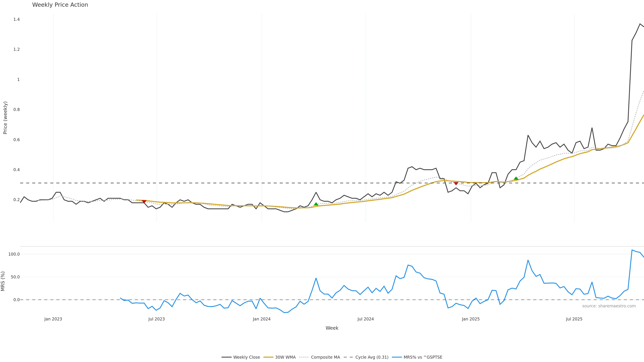Click the green up-triangle marker in spring 2025
This screenshot has height=362, width=644.
[516, 178]
